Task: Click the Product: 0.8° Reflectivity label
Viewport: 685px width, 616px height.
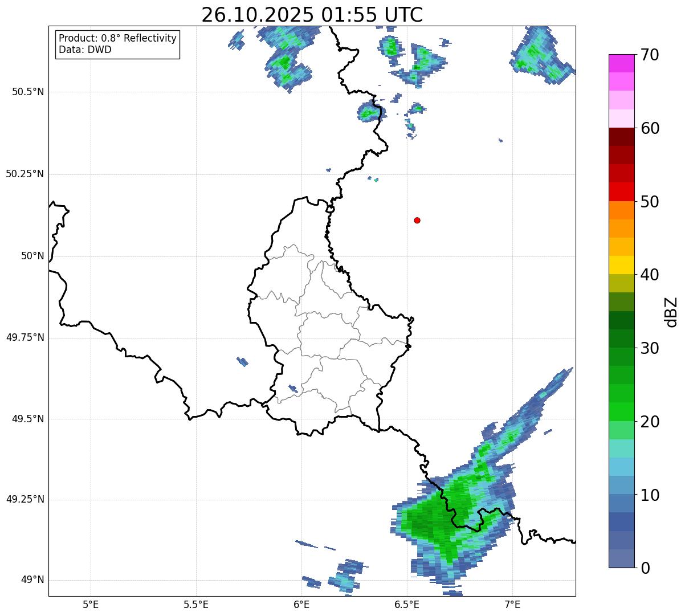Action: pos(118,38)
